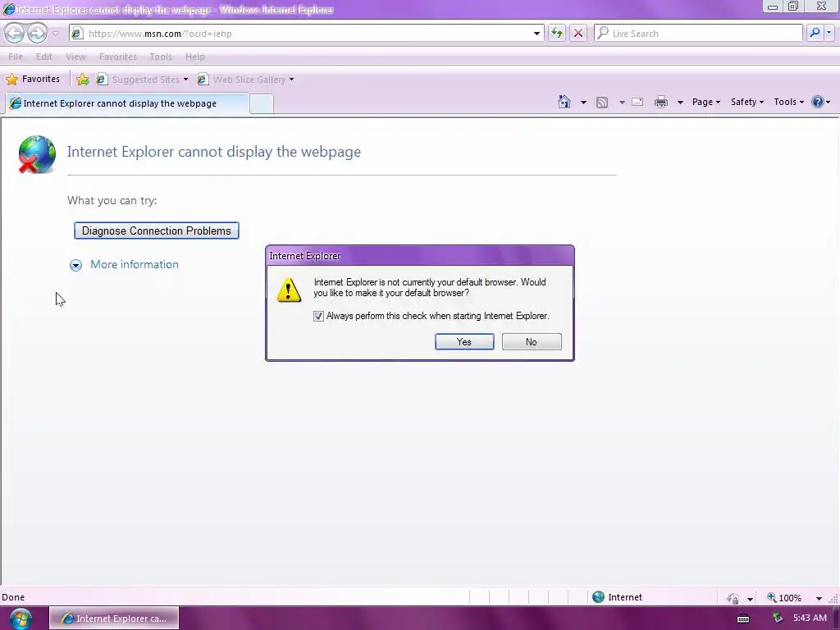Click the Forward navigation arrow
Viewport: 840px width, 630px height.
click(x=37, y=33)
